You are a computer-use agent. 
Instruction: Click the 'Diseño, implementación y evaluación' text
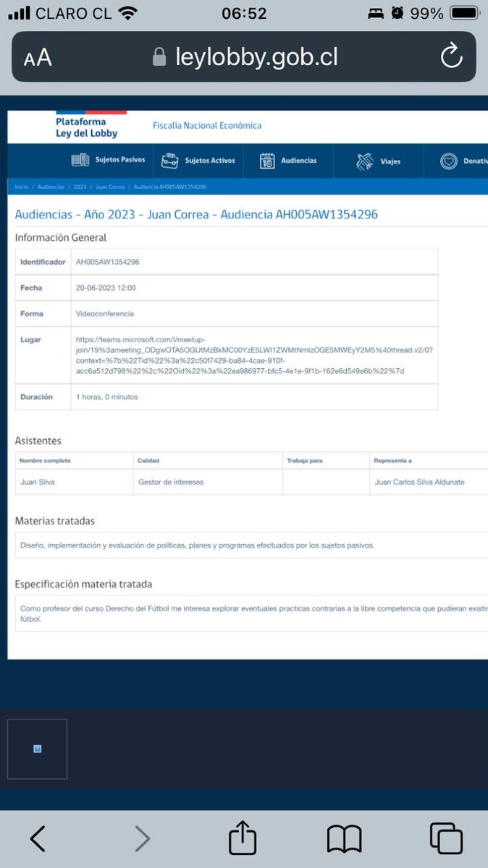(198, 545)
